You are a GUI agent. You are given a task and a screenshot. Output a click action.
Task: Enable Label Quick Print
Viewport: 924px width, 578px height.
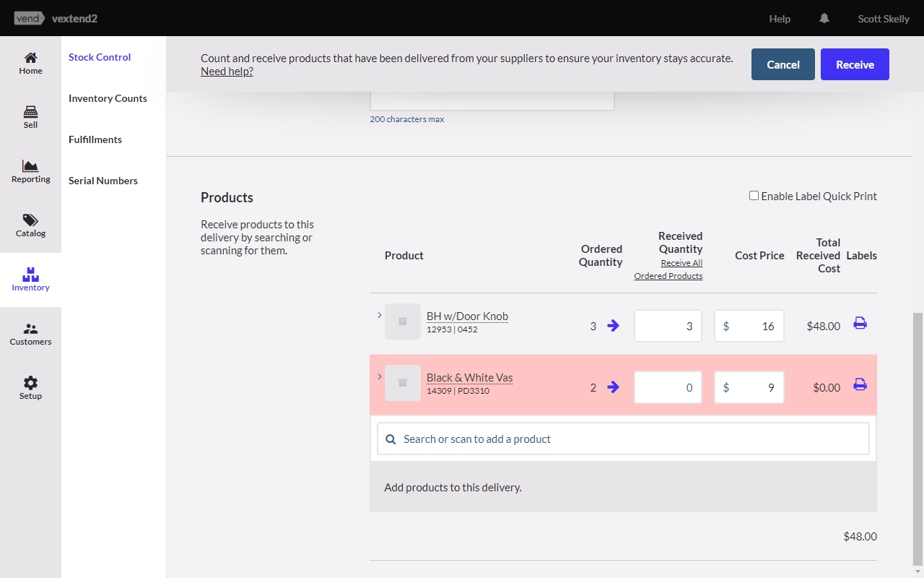point(754,195)
